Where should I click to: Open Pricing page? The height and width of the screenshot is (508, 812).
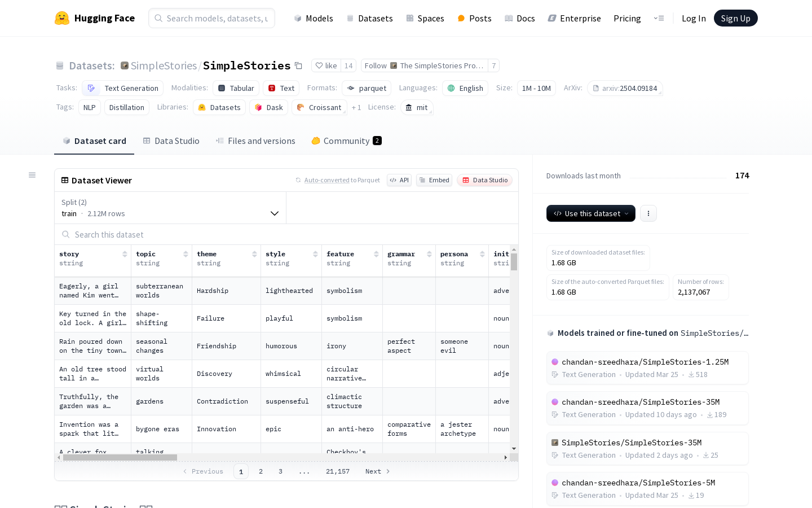click(x=627, y=18)
